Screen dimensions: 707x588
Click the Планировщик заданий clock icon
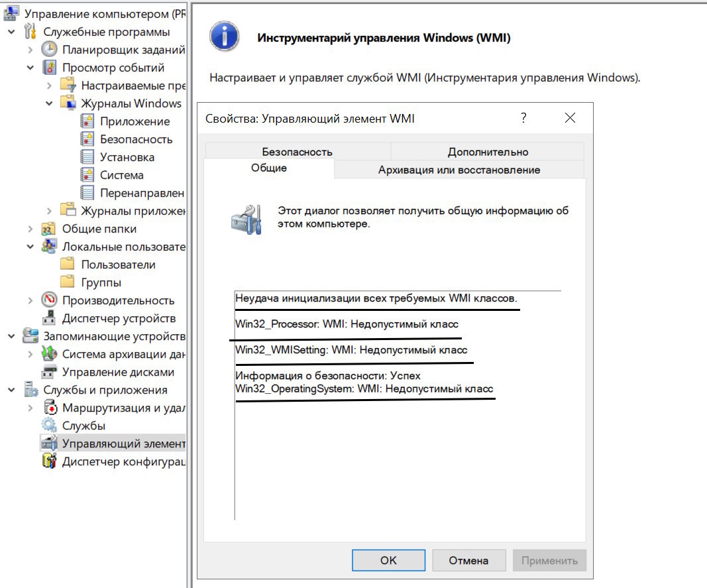click(50, 50)
